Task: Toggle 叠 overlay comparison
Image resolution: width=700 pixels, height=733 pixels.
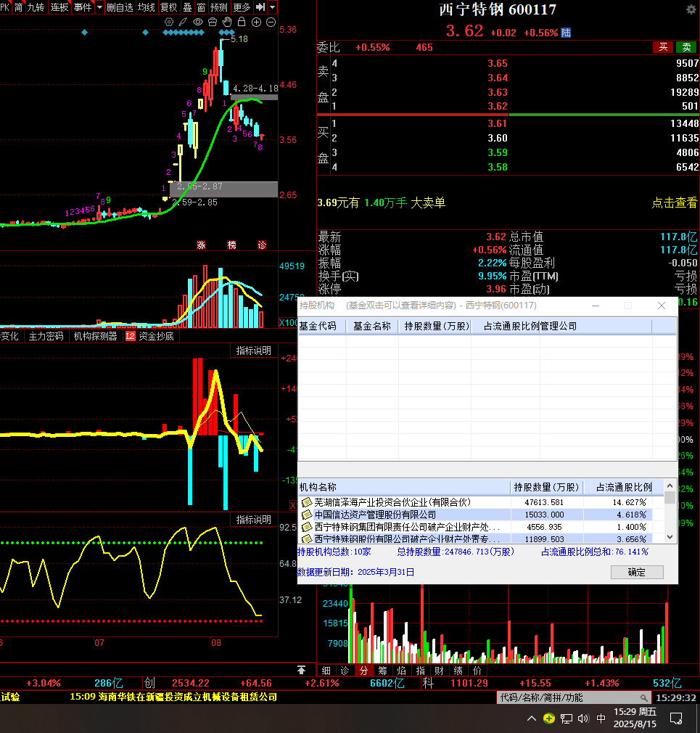Action: point(187,7)
